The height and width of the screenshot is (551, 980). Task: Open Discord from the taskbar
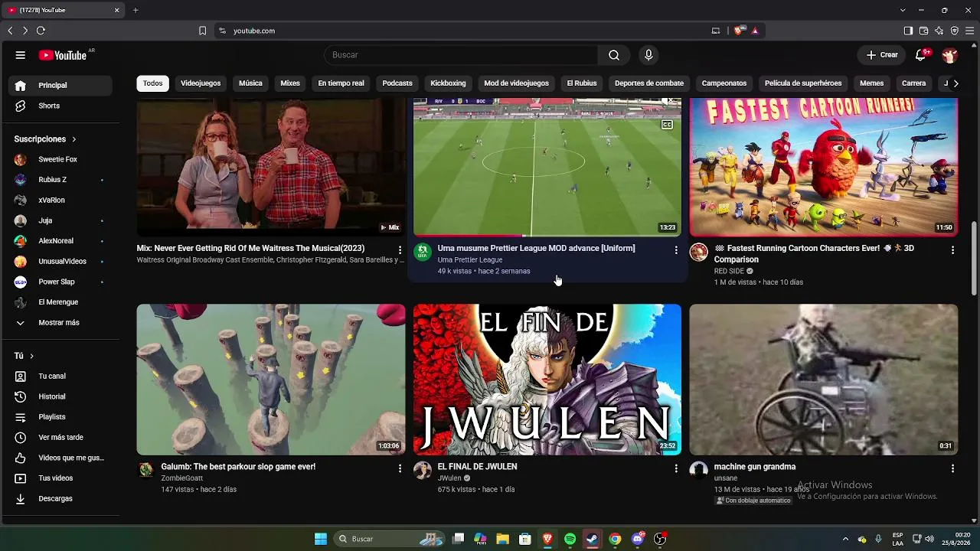tap(637, 539)
